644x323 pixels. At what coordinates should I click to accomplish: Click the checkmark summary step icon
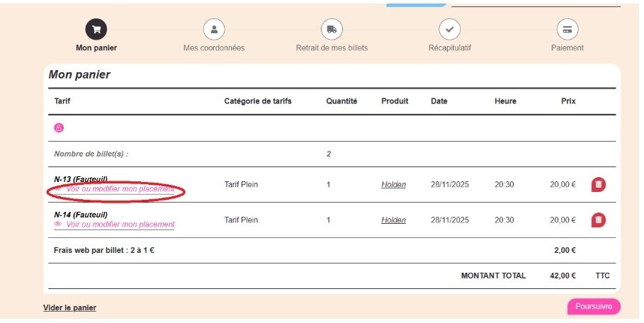[x=449, y=30]
